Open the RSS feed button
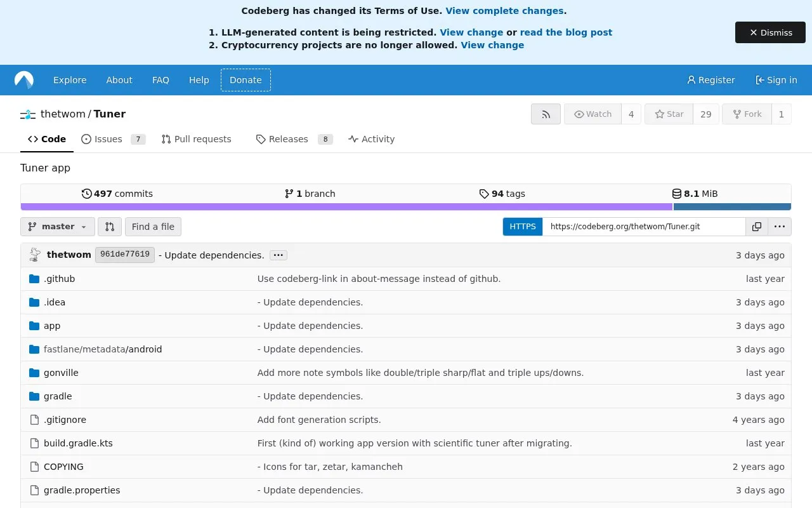This screenshot has height=508, width=812. coord(546,114)
